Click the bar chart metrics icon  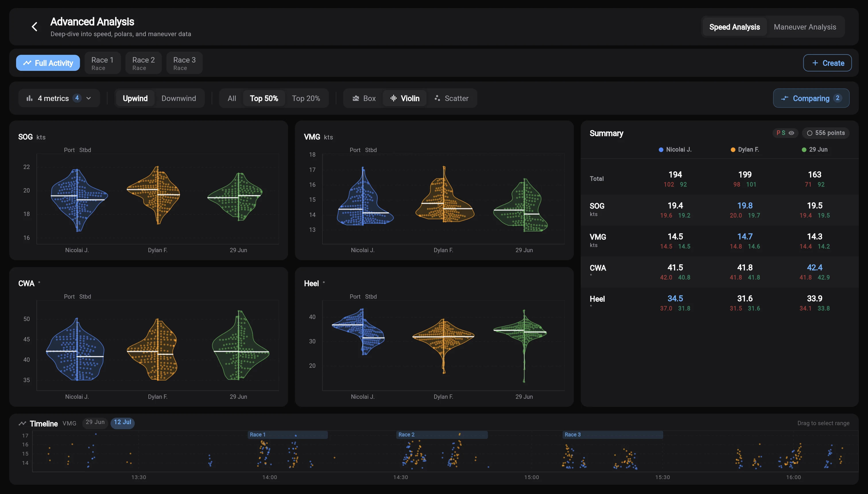[x=30, y=98]
